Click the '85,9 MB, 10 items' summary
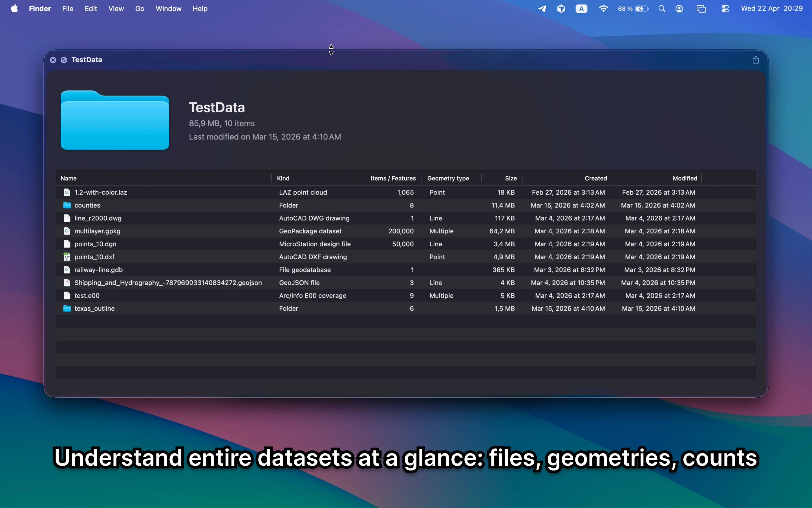Viewport: 812px width, 508px height. (x=222, y=123)
